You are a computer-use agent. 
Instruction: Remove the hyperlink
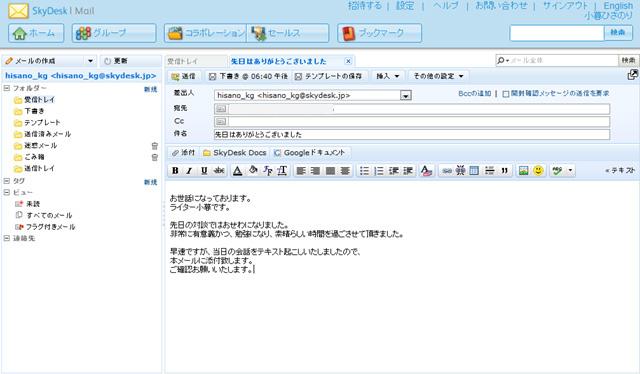[460, 171]
